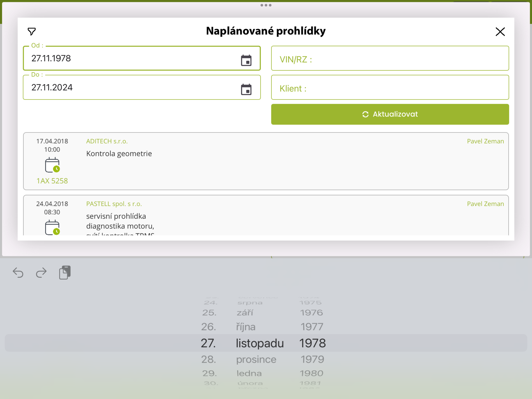Click the Klient input field
The height and width of the screenshot is (399, 532).
pos(390,87)
